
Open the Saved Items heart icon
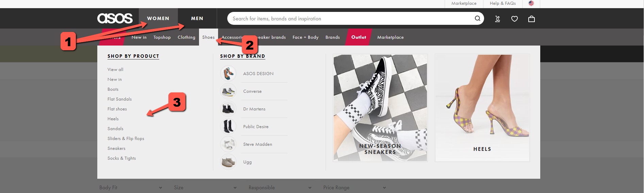tap(514, 19)
